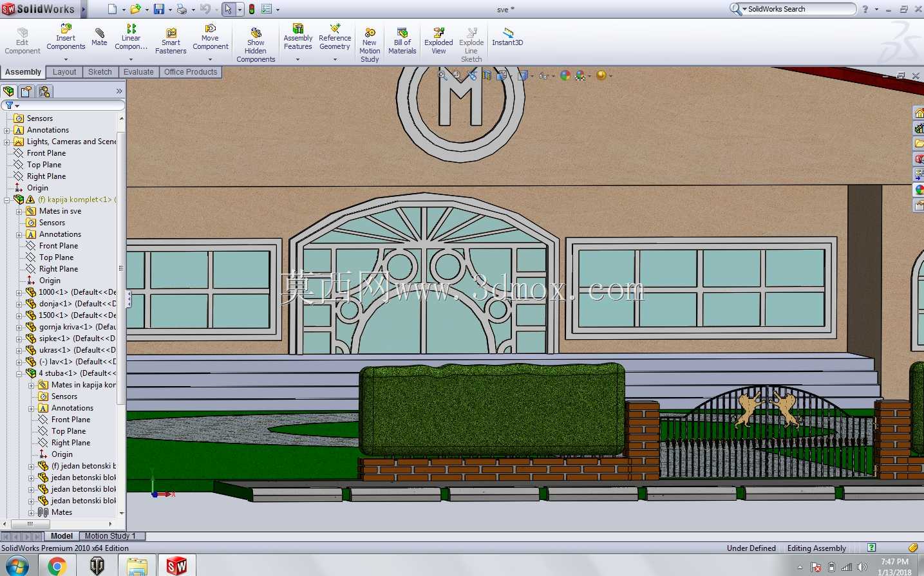The image size is (924, 576).
Task: Expand Lights, Cameras and Scene node
Action: tap(7, 142)
